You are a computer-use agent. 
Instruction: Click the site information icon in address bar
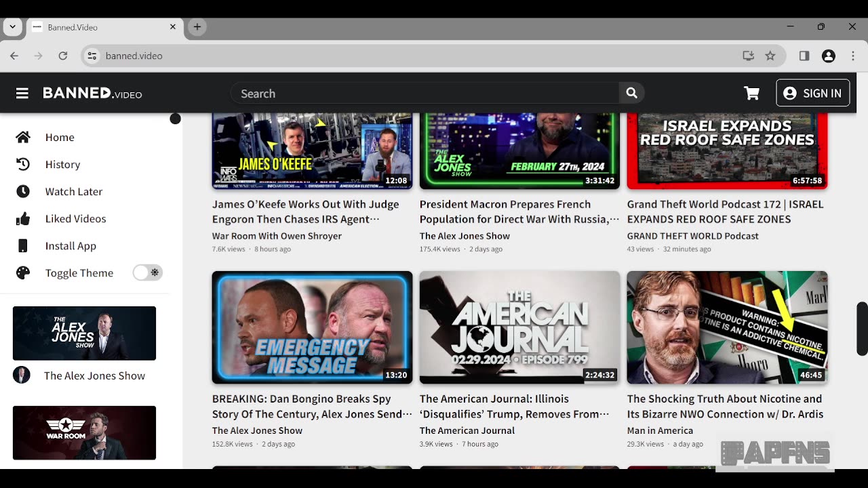[92, 56]
